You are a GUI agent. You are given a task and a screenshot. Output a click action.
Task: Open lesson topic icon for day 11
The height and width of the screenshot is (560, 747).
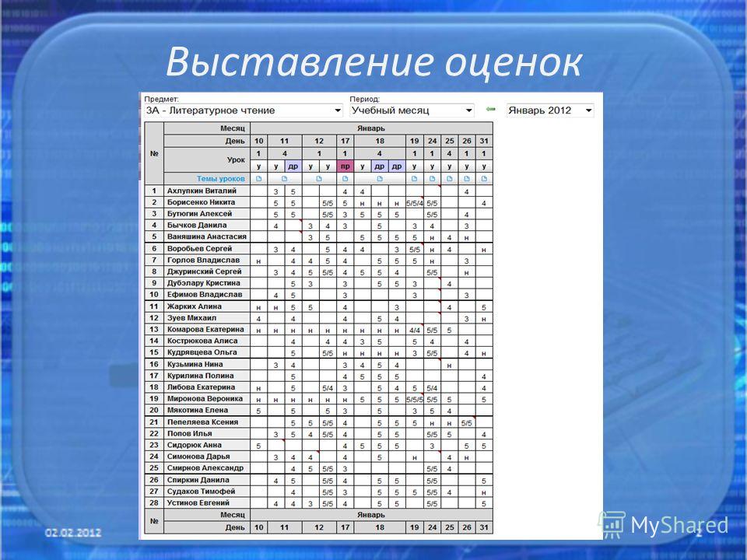[285, 179]
